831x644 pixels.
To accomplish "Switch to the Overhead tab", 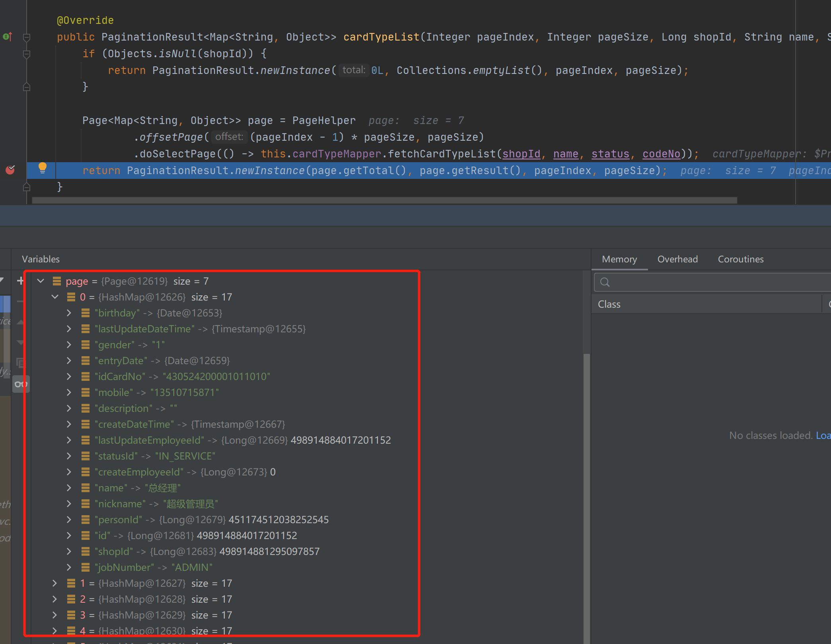I will click(x=677, y=259).
